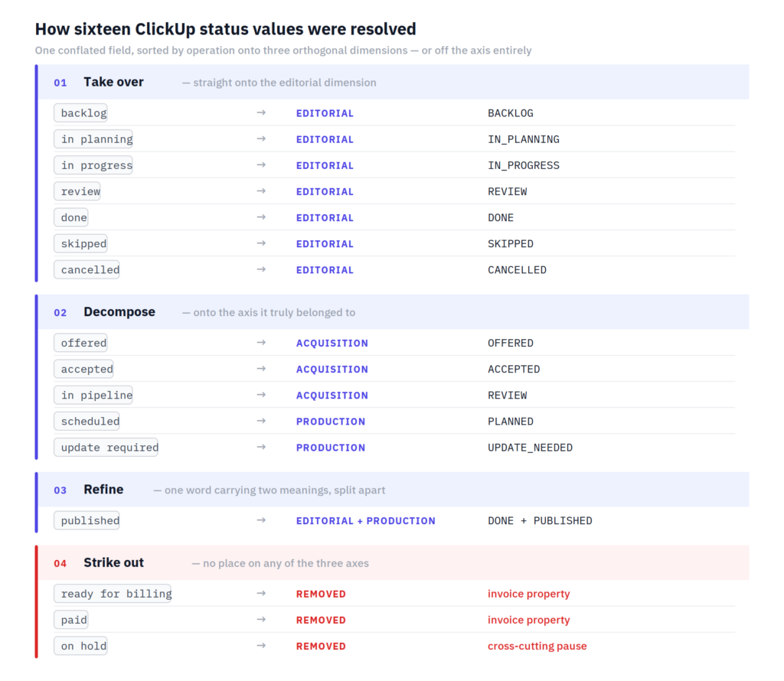Click the "cross-cutting pause" reason text
This screenshot has width=784, height=681.
coord(537,646)
